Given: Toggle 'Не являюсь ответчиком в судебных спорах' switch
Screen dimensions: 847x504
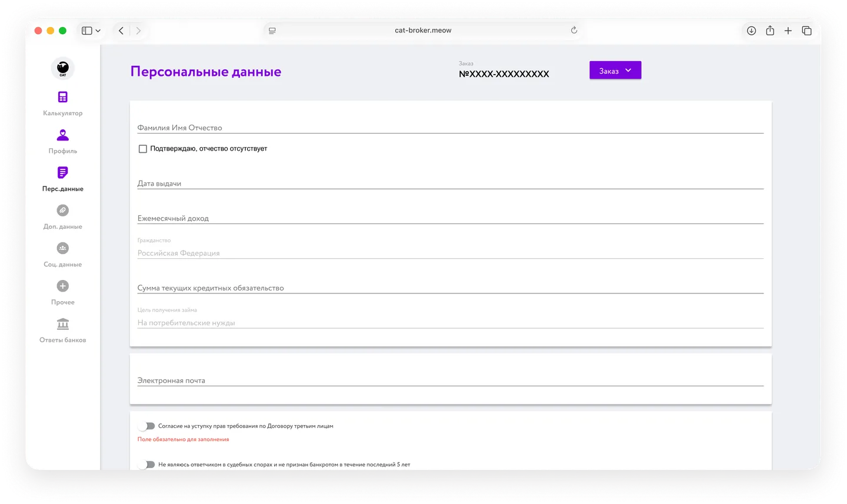Looking at the screenshot, I should 147,465.
